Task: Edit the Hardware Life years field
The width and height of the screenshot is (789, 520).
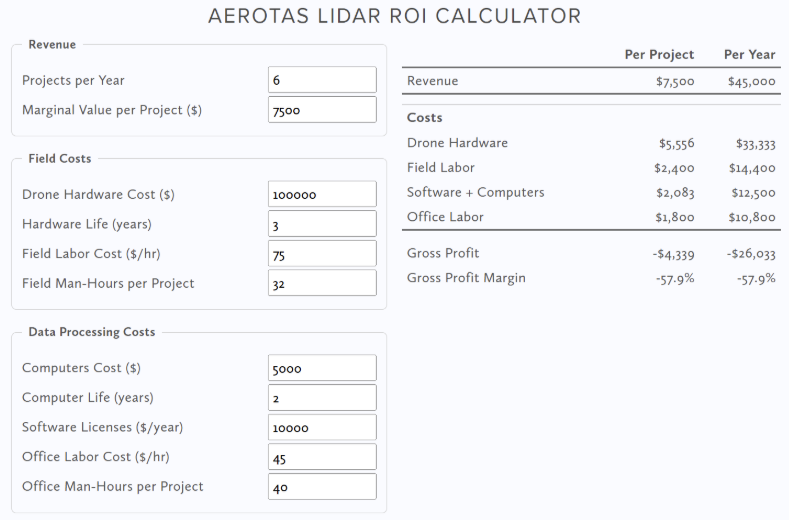Action: click(322, 224)
